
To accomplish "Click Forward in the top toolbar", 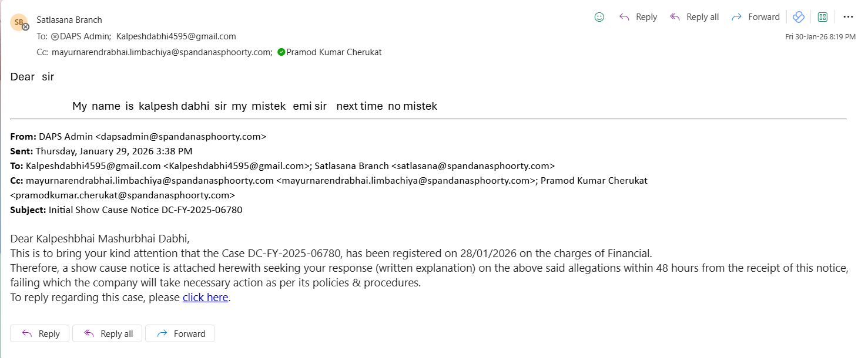I will click(755, 17).
